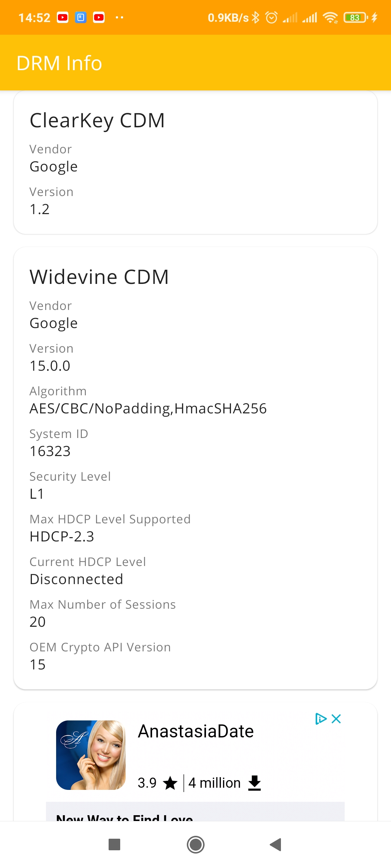Tap the Wi-Fi icon in status bar
Screen dimensions: 391x868
point(330,17)
